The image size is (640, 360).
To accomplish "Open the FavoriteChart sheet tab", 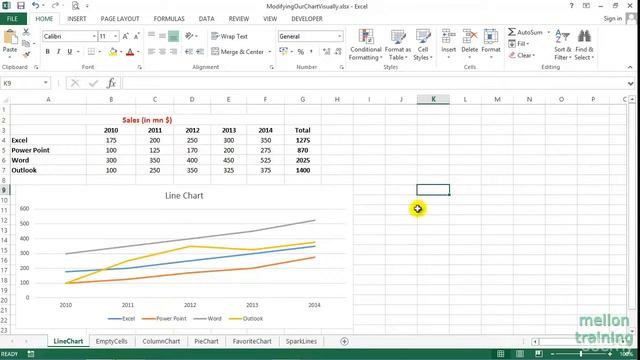I will pos(252,341).
